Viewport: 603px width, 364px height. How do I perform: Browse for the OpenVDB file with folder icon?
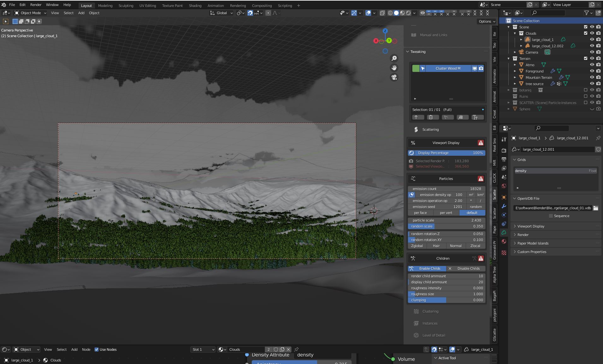click(x=595, y=208)
